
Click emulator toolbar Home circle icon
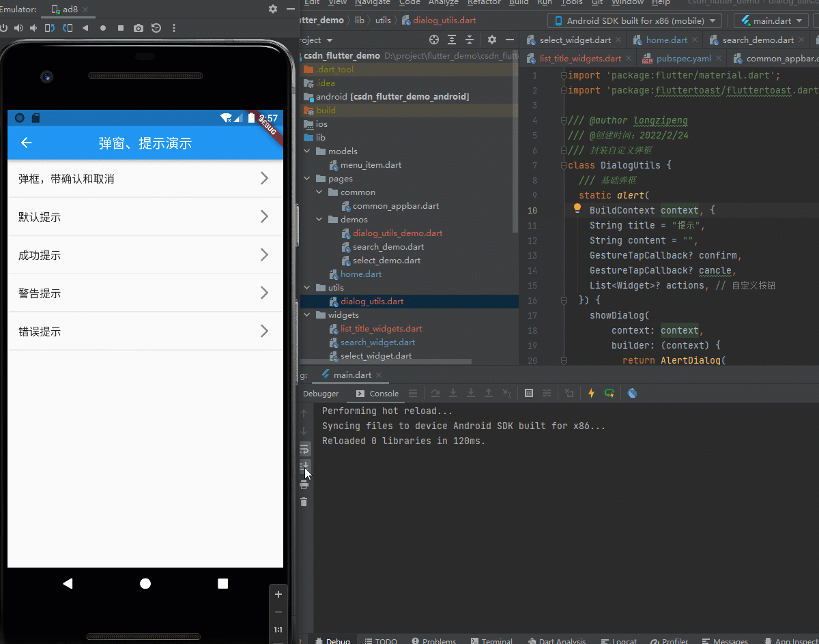[103, 28]
